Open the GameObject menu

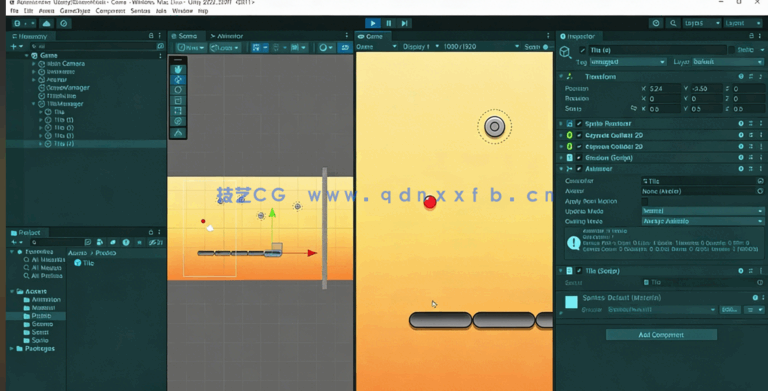point(74,10)
